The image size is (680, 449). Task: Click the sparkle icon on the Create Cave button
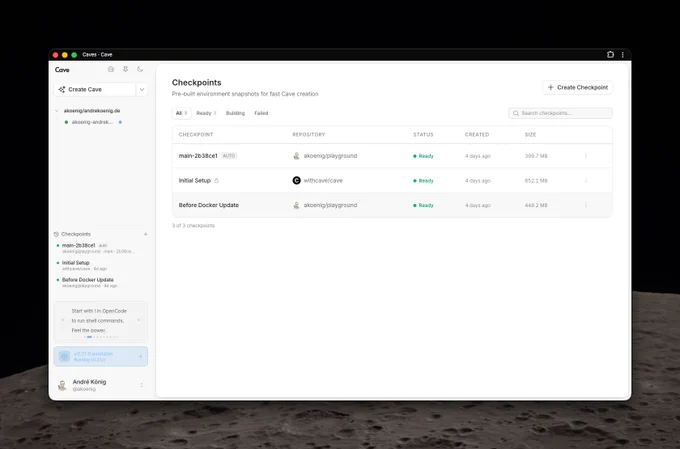click(x=62, y=89)
